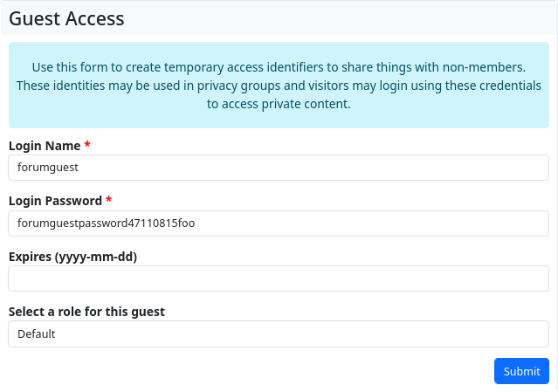This screenshot has height=392, width=558.
Task: Click the "Select a role for this guest" label
Action: (86, 312)
